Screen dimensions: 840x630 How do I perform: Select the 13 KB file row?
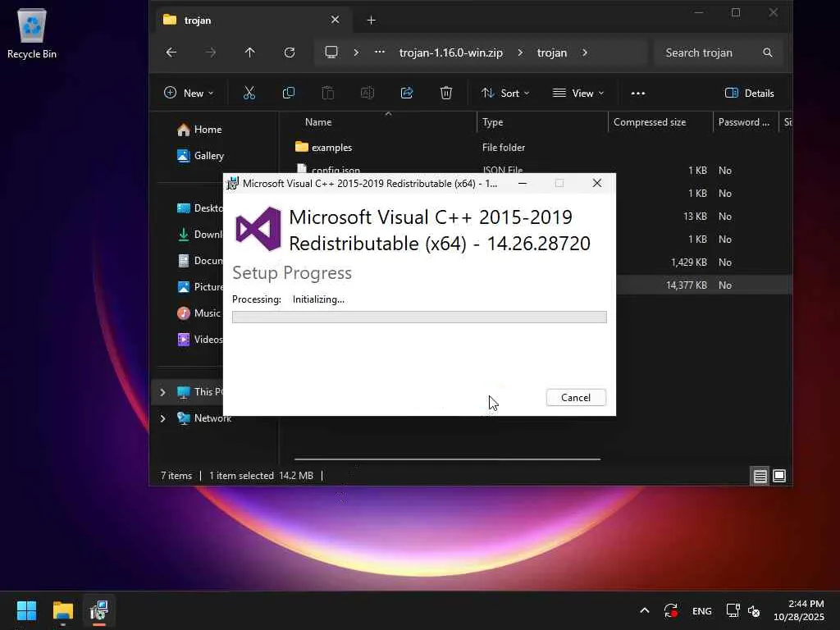(704, 217)
